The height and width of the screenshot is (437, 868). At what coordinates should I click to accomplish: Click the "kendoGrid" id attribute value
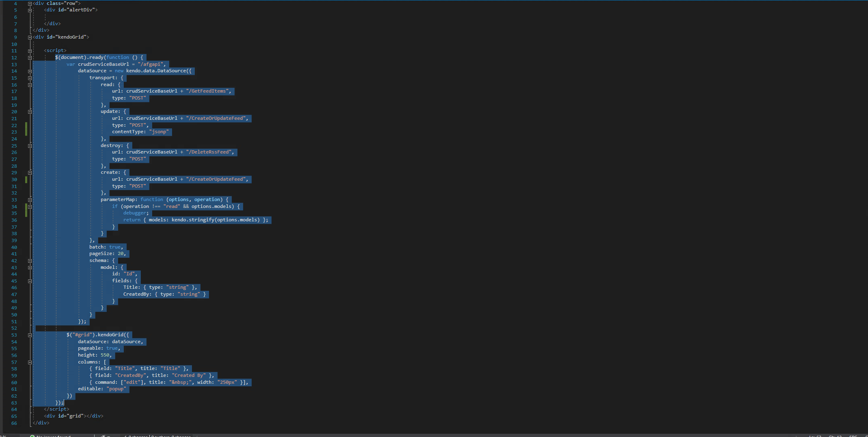pos(71,37)
